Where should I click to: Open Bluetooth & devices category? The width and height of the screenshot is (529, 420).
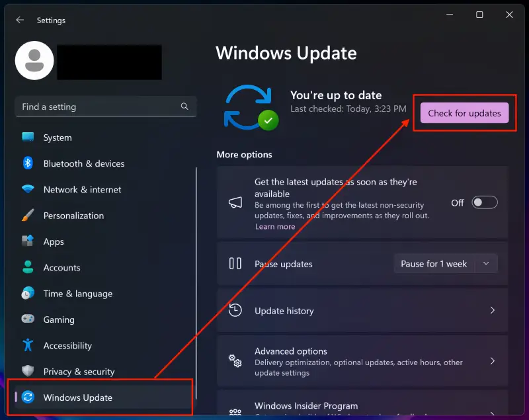click(x=105, y=163)
